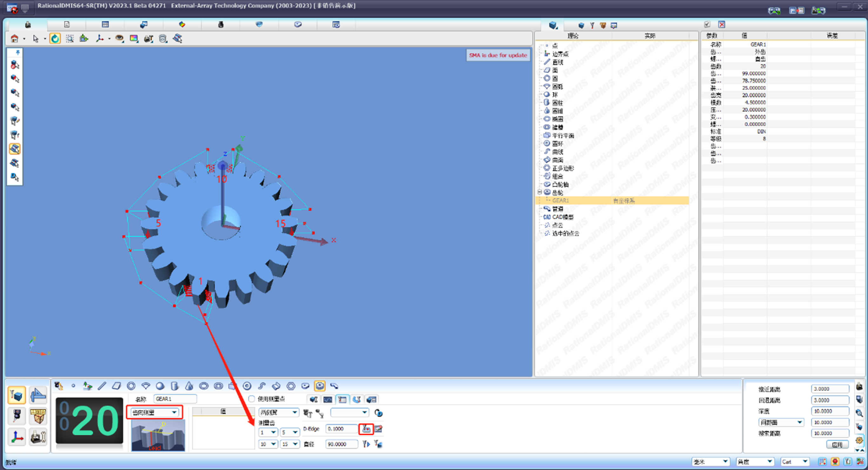Select the cylinder measurement tool
This screenshot has width=868, height=470.
coord(175,386)
